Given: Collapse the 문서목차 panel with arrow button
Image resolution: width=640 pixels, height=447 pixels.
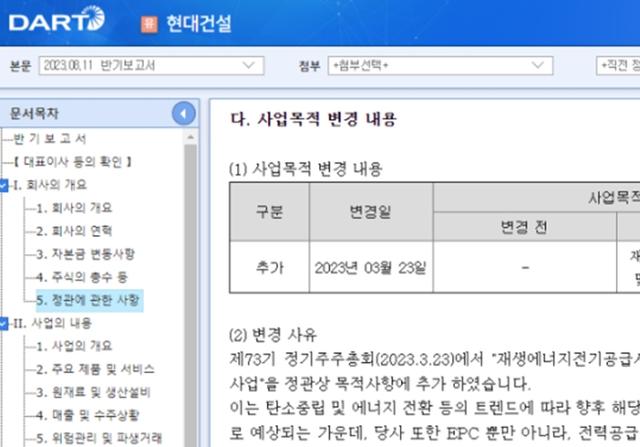Looking at the screenshot, I should point(183,113).
